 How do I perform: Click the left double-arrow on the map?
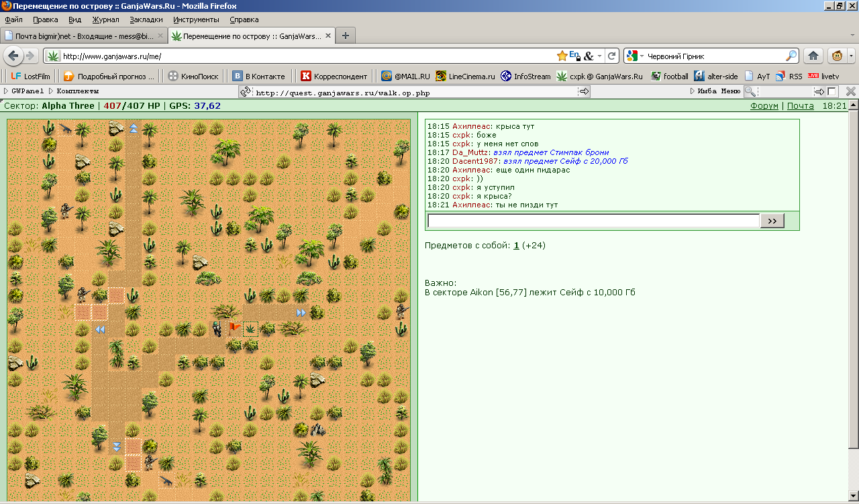click(100, 329)
